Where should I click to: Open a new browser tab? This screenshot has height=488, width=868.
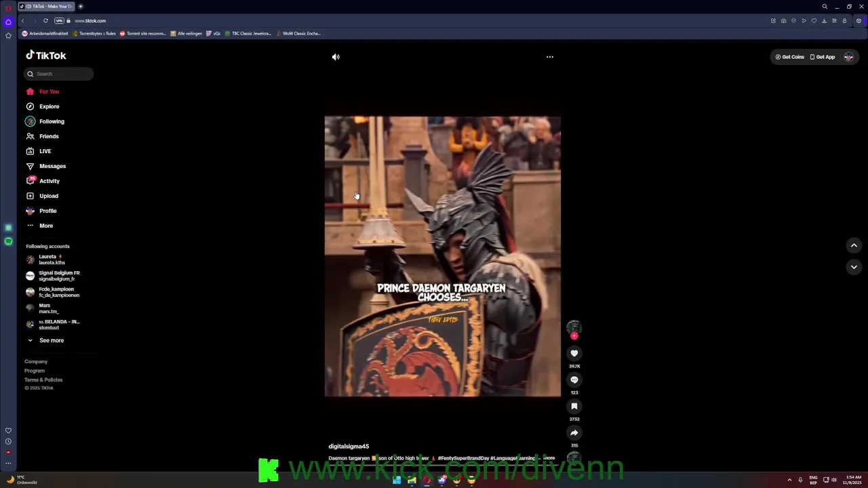[80, 6]
